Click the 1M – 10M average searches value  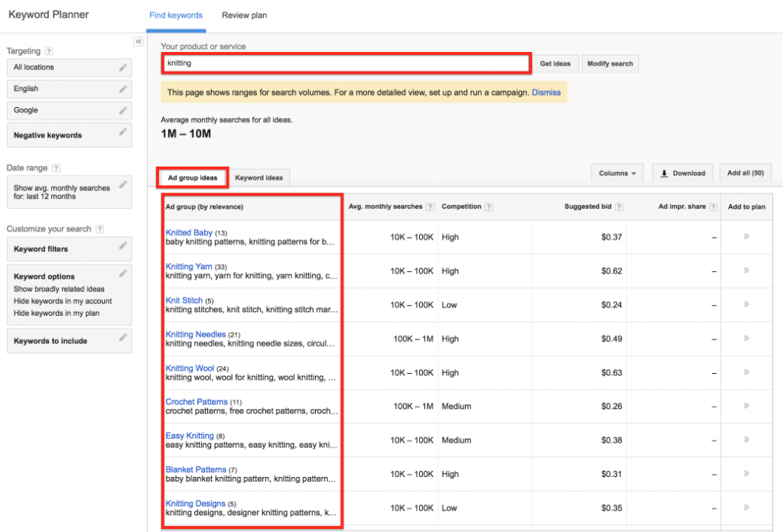point(186,134)
